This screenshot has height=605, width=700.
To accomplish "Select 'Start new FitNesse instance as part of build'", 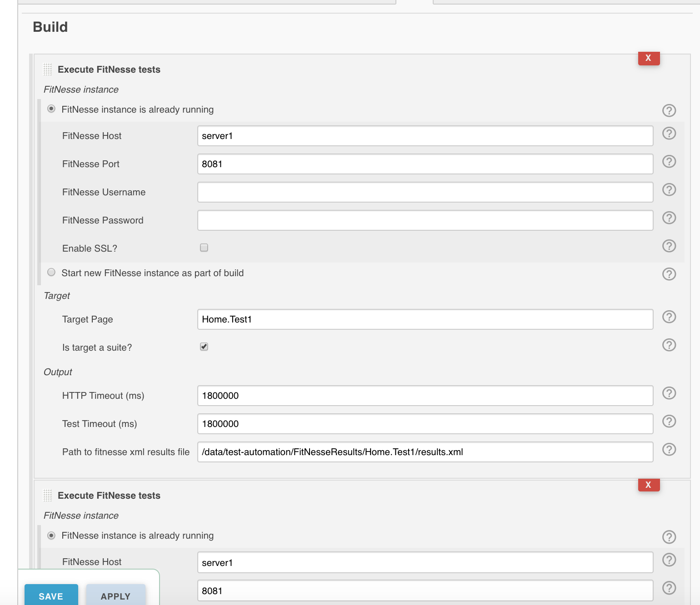I will [x=51, y=272].
